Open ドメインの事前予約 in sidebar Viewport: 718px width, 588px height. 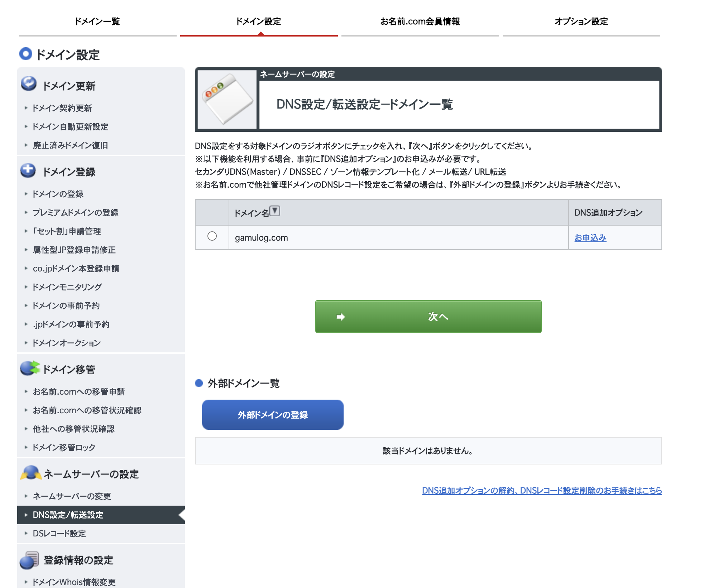(x=66, y=306)
